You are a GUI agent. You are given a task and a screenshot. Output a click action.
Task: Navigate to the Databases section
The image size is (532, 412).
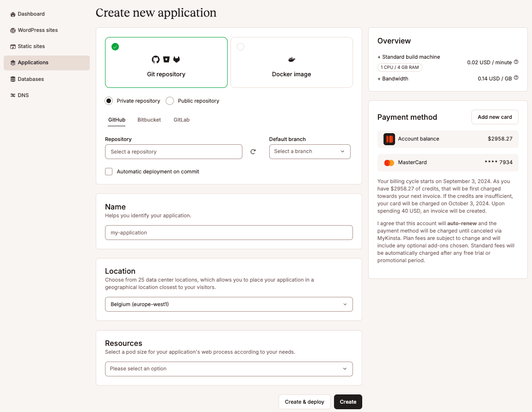click(x=31, y=79)
